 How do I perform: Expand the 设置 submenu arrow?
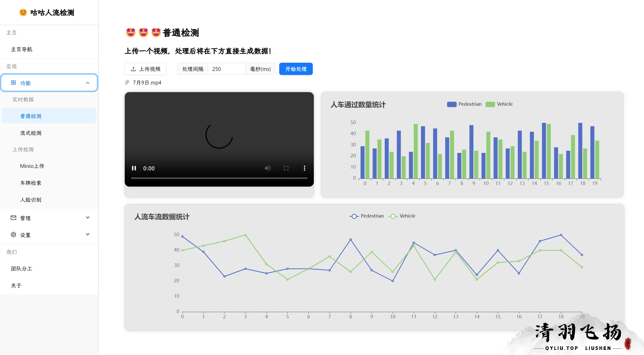(x=88, y=234)
